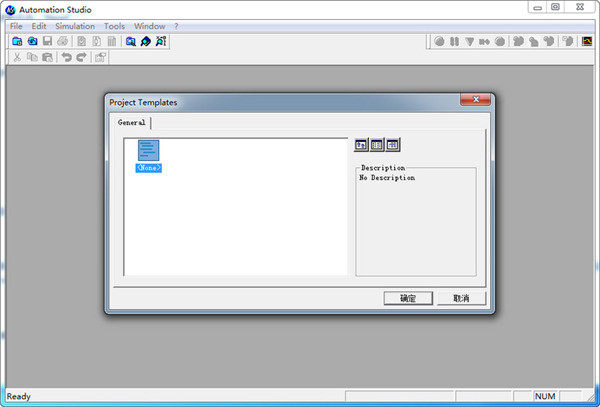Open the File menu

pos(16,26)
